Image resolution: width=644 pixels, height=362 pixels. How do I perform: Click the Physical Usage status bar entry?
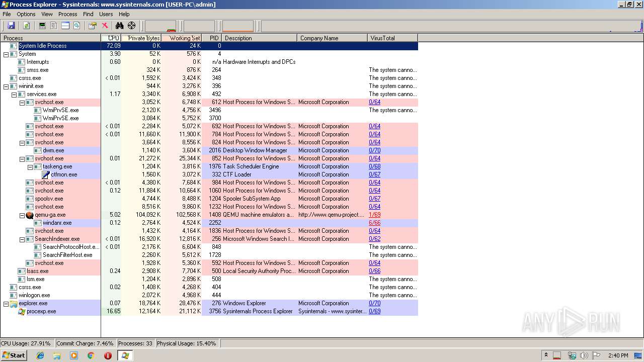click(187, 343)
